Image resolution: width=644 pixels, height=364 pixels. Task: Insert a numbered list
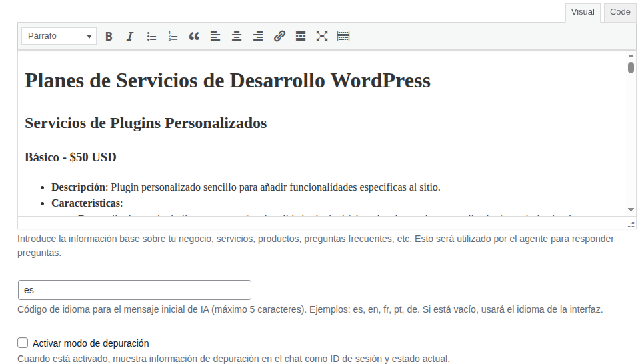(173, 37)
